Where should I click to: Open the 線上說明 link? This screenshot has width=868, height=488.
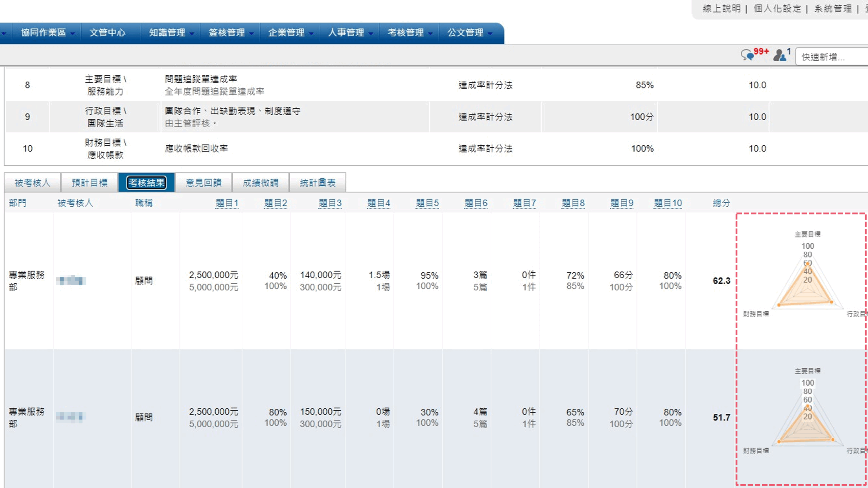click(722, 8)
